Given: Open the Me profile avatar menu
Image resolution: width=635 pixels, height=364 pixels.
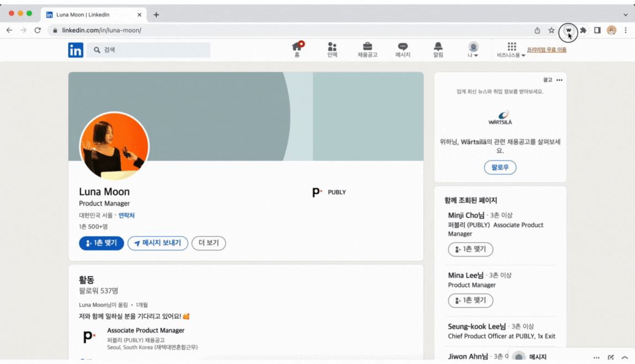Looking at the screenshot, I should coord(473,50).
